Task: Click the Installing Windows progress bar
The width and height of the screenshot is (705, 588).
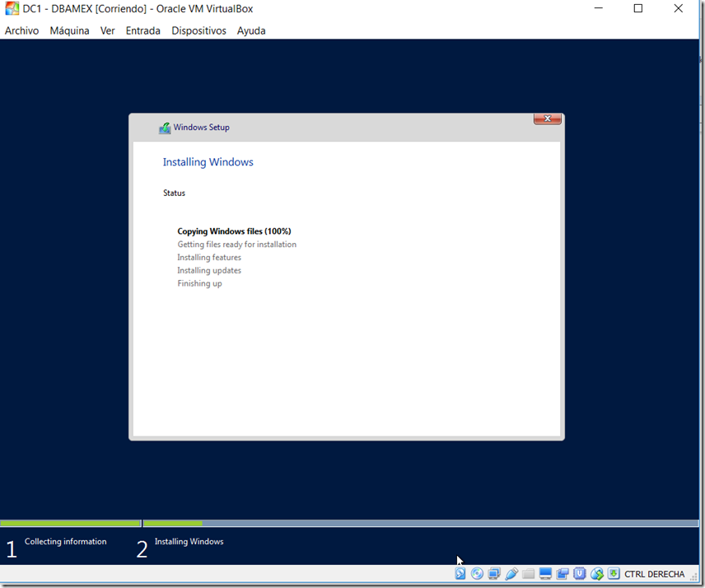Action: tap(420, 523)
